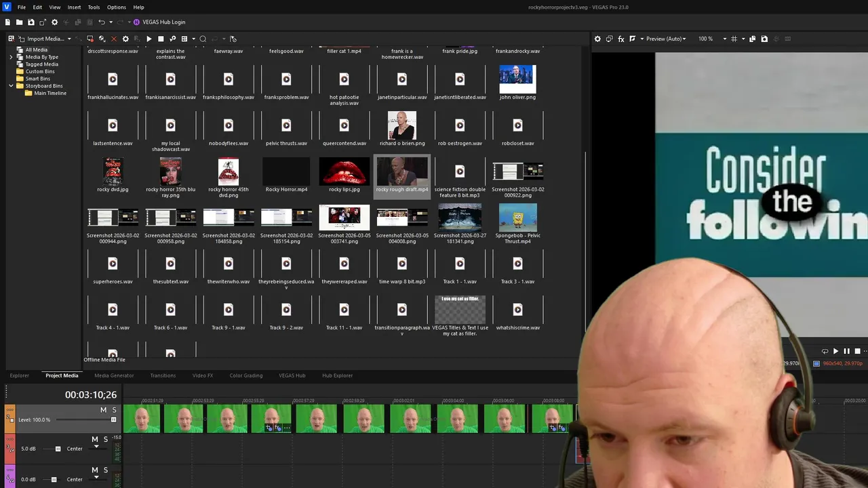The height and width of the screenshot is (488, 868).
Task: Open Project Properties gear in main toolbar
Action: [x=55, y=22]
